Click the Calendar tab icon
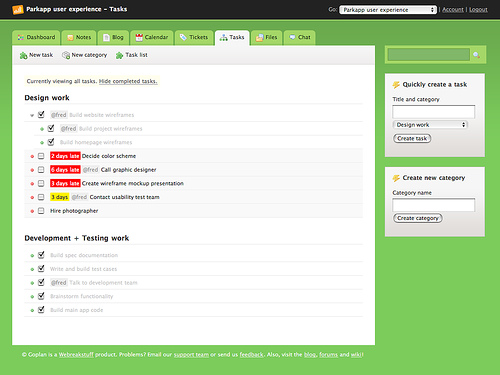This screenshot has width=500, height=375. [x=139, y=37]
